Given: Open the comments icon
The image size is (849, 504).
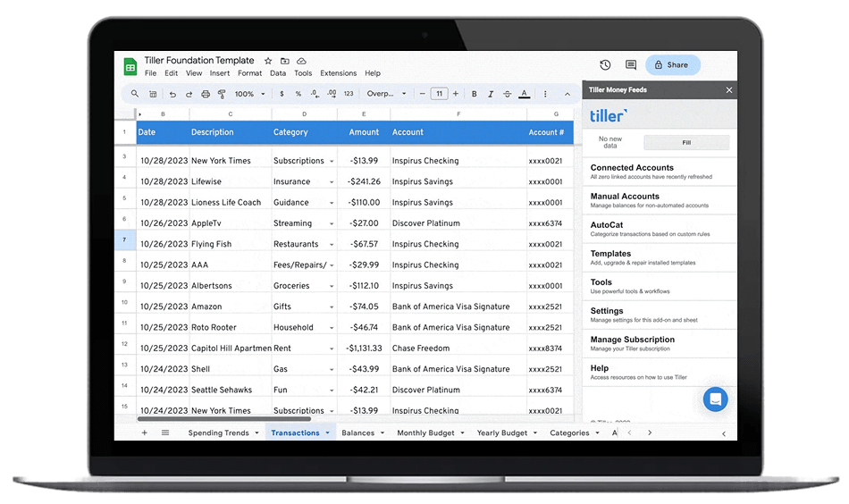Looking at the screenshot, I should click(631, 64).
